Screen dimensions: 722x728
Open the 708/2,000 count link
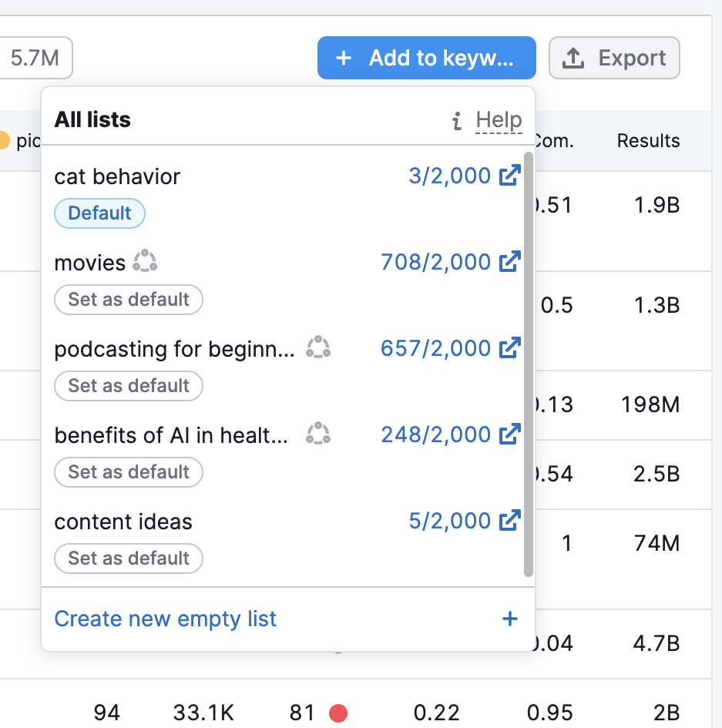(x=435, y=263)
